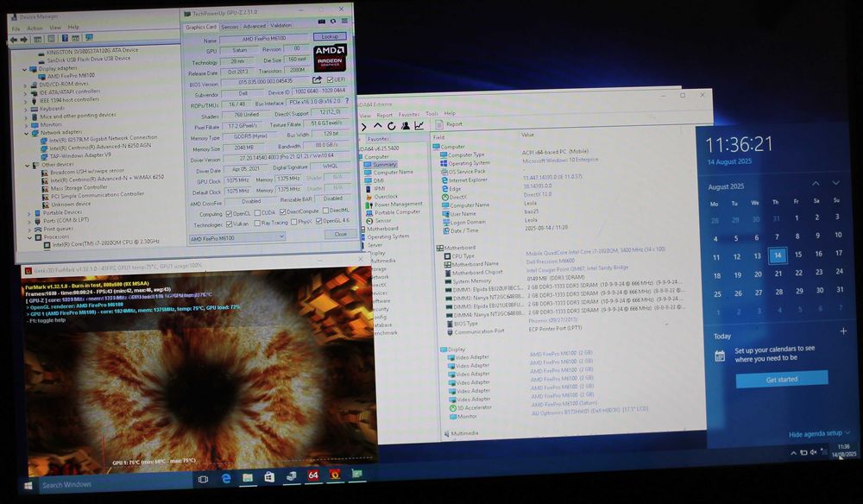Expand the Keyboards node
863x504 pixels.
tap(26, 110)
